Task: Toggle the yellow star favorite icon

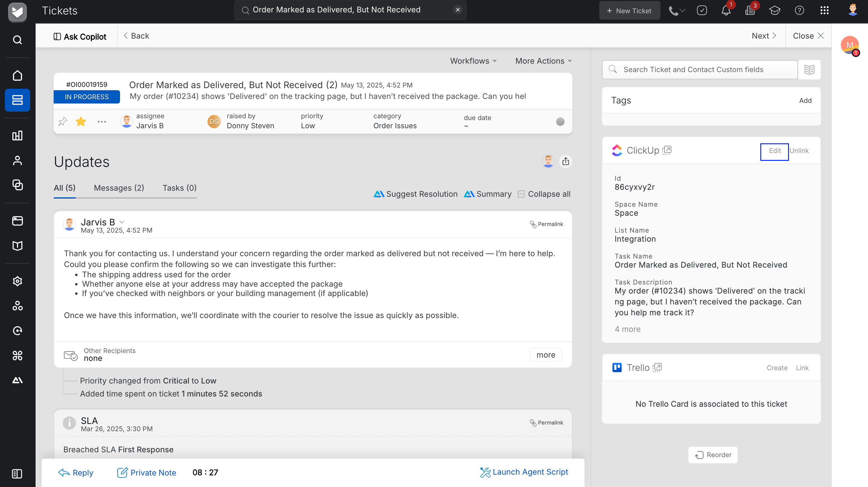Action: (81, 121)
